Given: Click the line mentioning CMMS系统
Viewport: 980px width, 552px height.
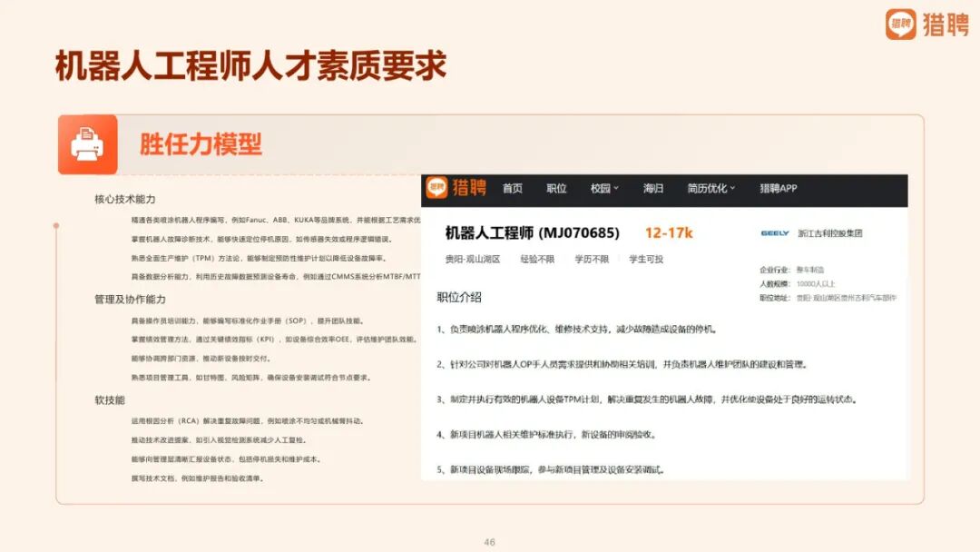Looking at the screenshot, I should click(276, 276).
